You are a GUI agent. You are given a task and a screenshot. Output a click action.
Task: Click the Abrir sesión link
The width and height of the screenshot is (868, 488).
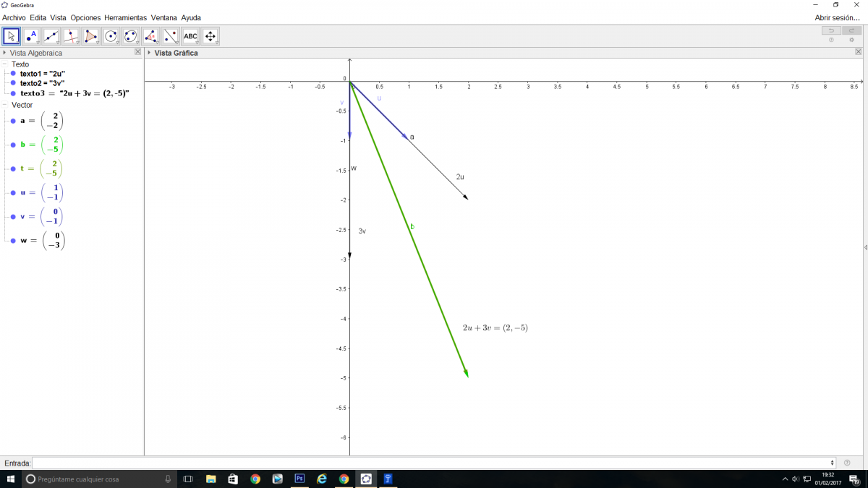pyautogui.click(x=837, y=17)
